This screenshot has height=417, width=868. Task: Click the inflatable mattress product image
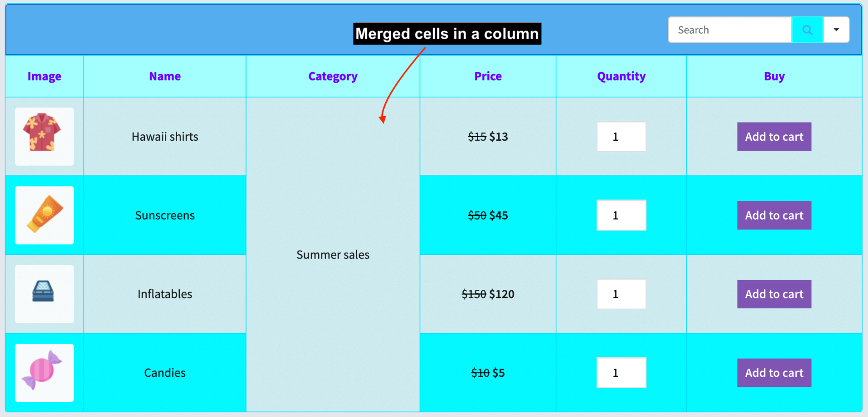click(44, 294)
